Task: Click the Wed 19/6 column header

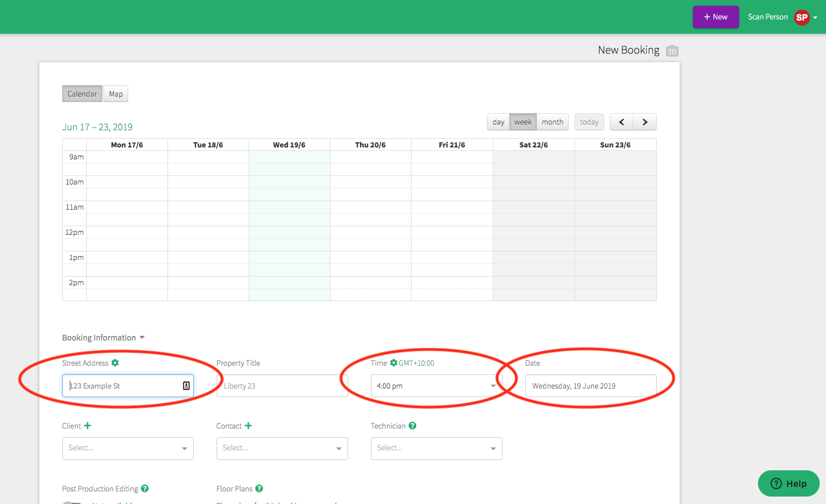Action: pos(289,145)
